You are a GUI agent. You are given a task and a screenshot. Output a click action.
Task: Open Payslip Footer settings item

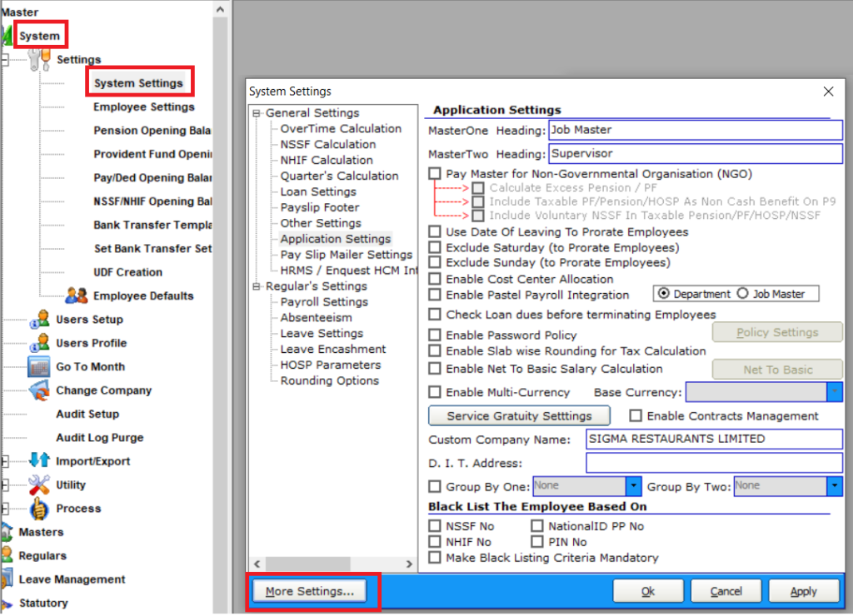click(x=320, y=207)
